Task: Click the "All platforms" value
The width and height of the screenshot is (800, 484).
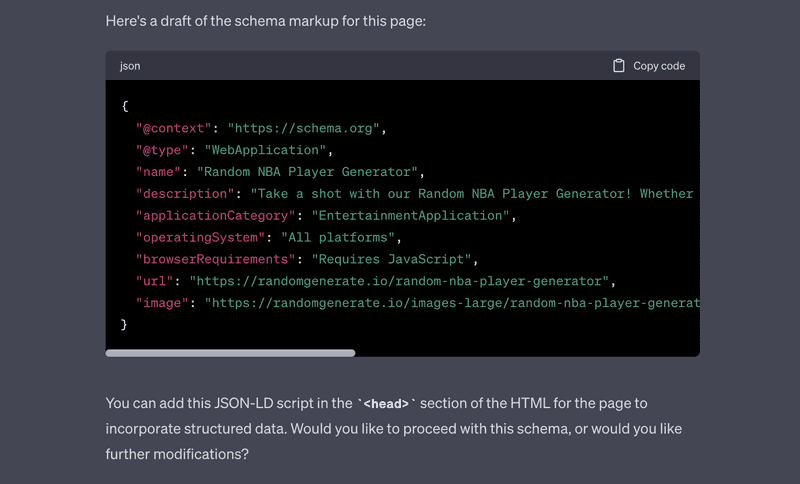Action: pyautogui.click(x=338, y=238)
